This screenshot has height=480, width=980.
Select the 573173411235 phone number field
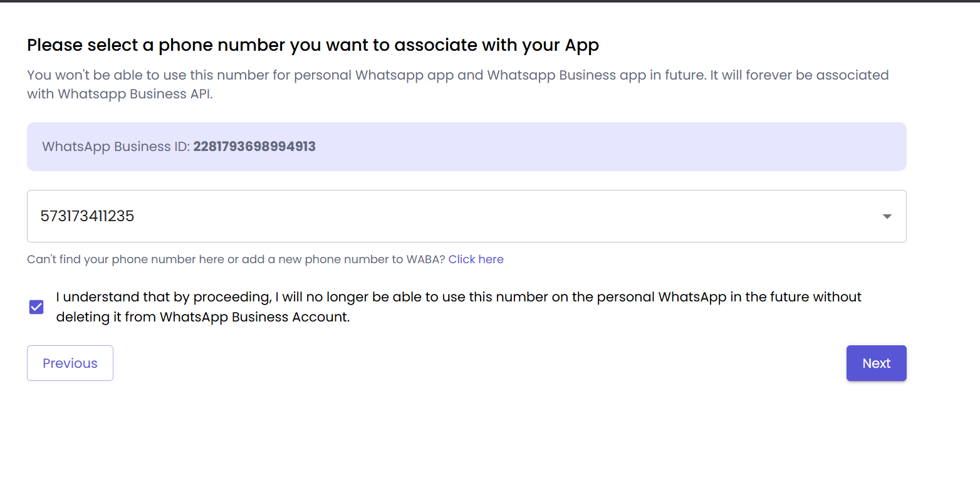point(88,217)
